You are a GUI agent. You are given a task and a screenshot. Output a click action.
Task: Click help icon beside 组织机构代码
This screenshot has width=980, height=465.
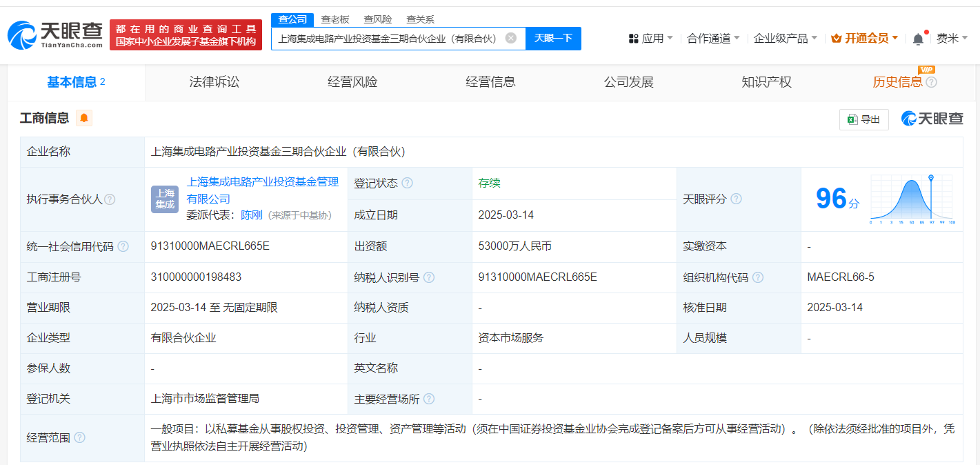758,277
